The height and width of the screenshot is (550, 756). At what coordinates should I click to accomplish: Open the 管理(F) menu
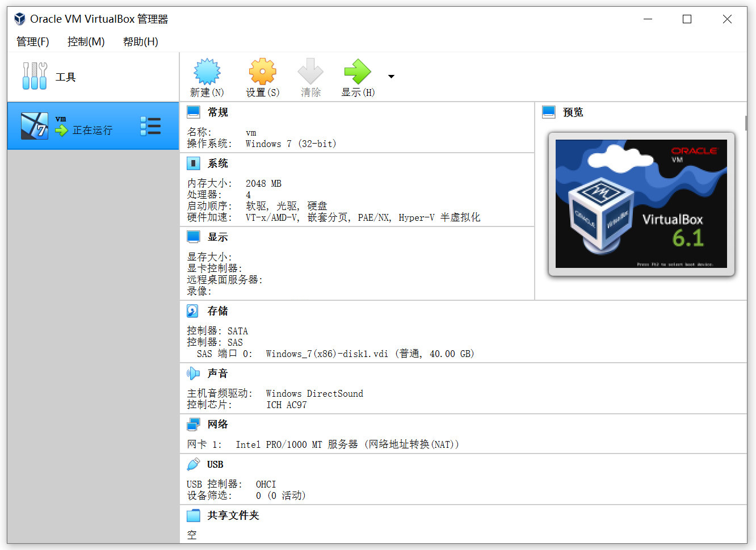pyautogui.click(x=32, y=41)
